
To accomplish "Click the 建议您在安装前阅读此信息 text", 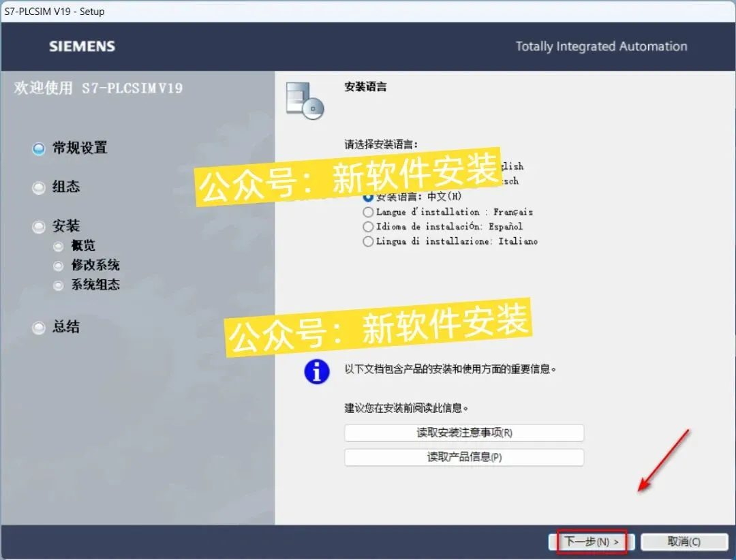I will [x=406, y=408].
